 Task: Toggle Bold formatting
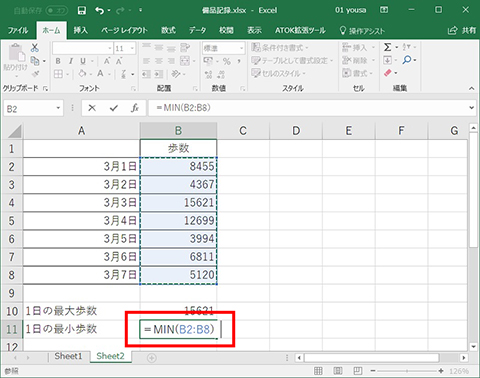point(58,61)
